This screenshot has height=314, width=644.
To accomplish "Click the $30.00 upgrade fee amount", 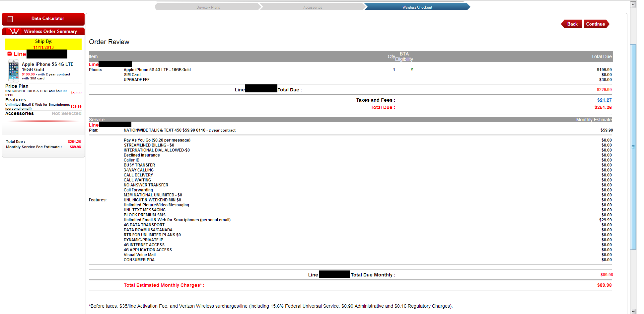I will [x=606, y=80].
